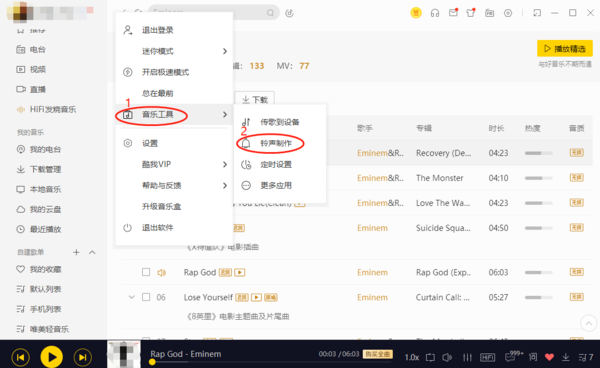Image resolution: width=600 pixels, height=368 pixels.
Task: Open HiFi发烧音乐 in the sidebar
Action: point(54,109)
